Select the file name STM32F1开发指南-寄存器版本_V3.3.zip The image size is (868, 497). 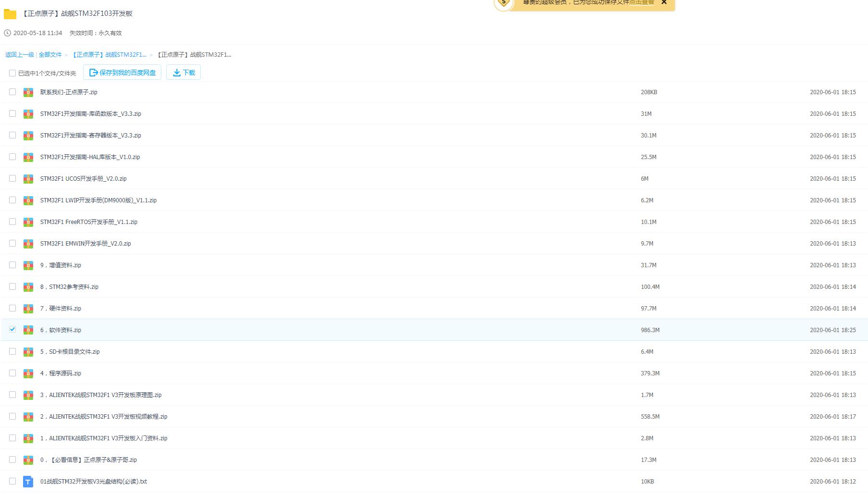pos(91,136)
